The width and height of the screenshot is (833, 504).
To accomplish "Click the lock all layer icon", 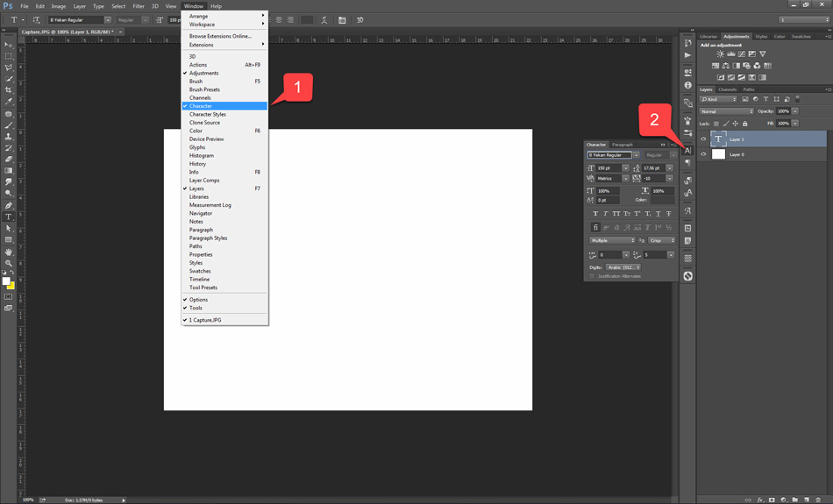I will click(x=745, y=124).
